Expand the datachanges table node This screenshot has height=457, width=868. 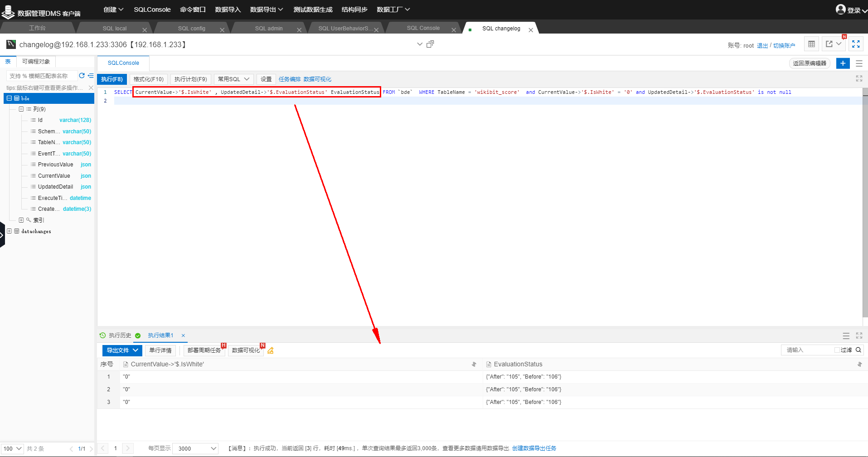[x=9, y=231]
